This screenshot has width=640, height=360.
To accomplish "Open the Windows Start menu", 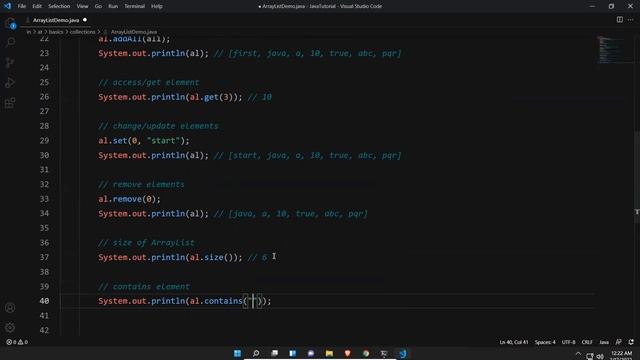I will 237,353.
